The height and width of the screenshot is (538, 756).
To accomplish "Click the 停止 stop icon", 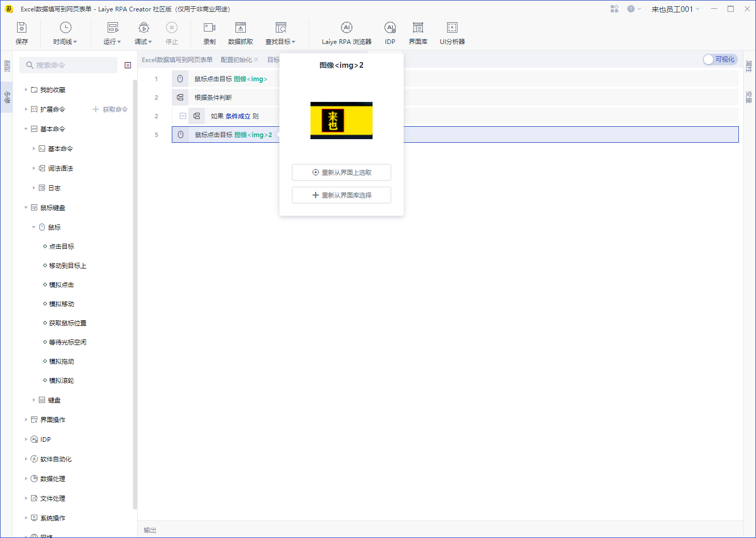I will pyautogui.click(x=172, y=27).
